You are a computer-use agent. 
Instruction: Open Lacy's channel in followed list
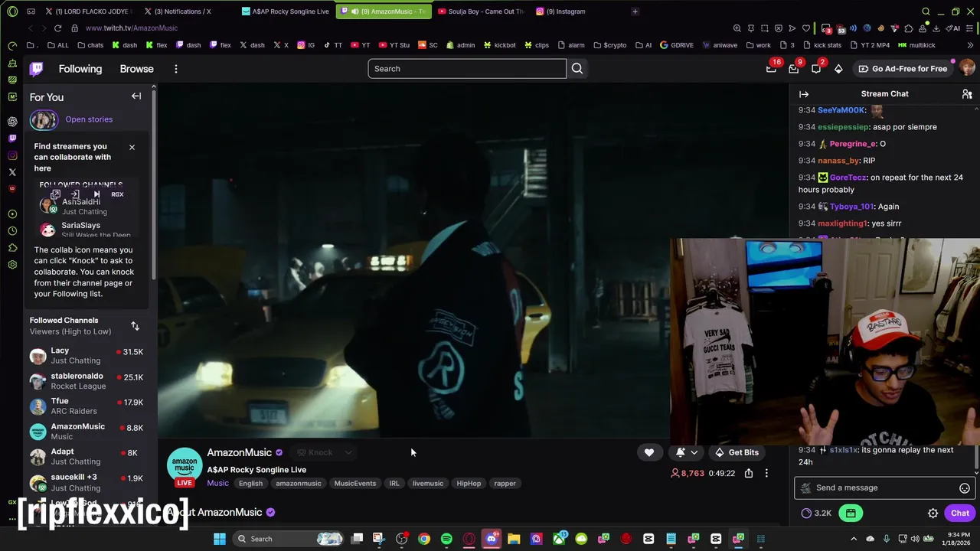[x=87, y=355]
